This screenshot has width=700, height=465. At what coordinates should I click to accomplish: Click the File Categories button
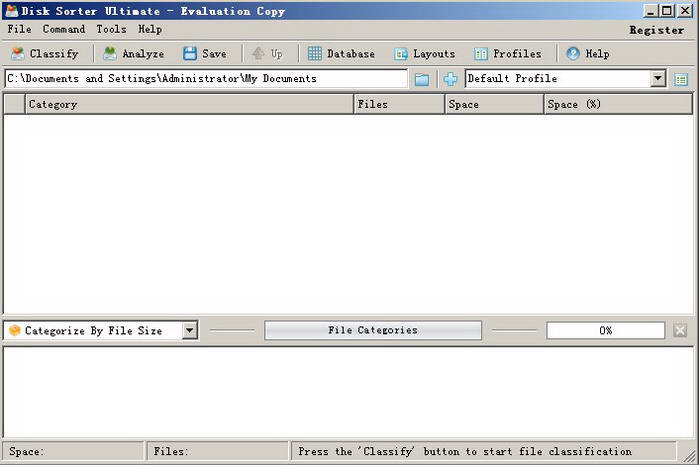(x=373, y=330)
